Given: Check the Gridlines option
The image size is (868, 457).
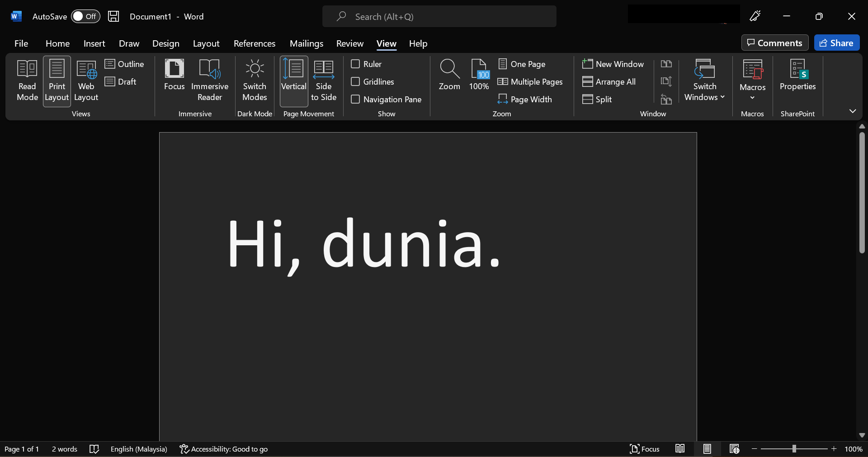Looking at the screenshot, I should pyautogui.click(x=356, y=82).
